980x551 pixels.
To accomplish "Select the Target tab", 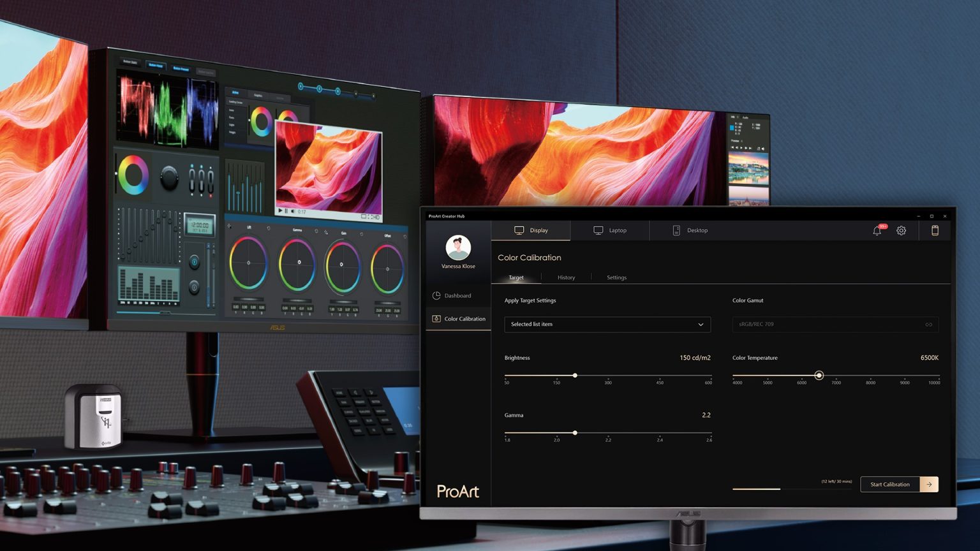I will pyautogui.click(x=516, y=277).
